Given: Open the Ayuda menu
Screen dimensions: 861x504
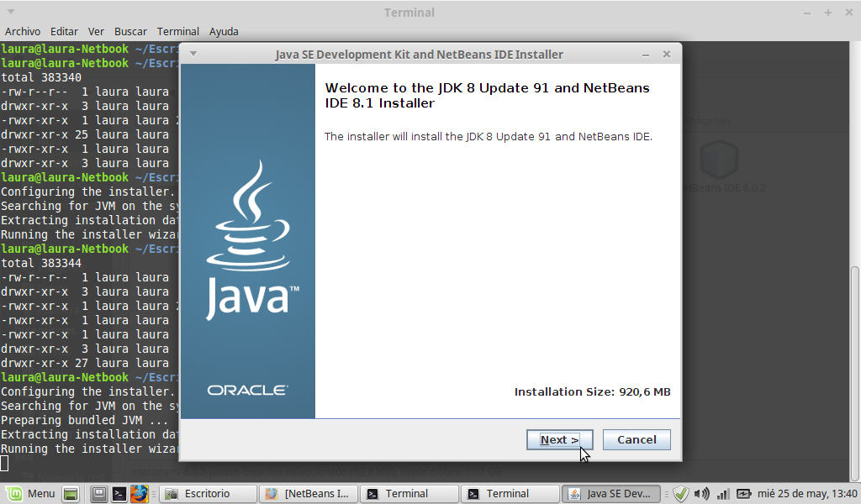Looking at the screenshot, I should tap(224, 31).
